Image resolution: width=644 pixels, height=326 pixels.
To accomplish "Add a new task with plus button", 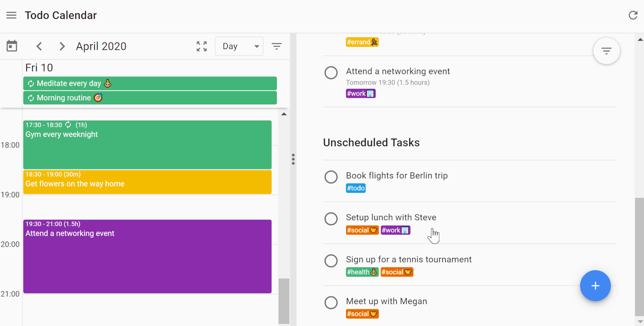I will [595, 286].
